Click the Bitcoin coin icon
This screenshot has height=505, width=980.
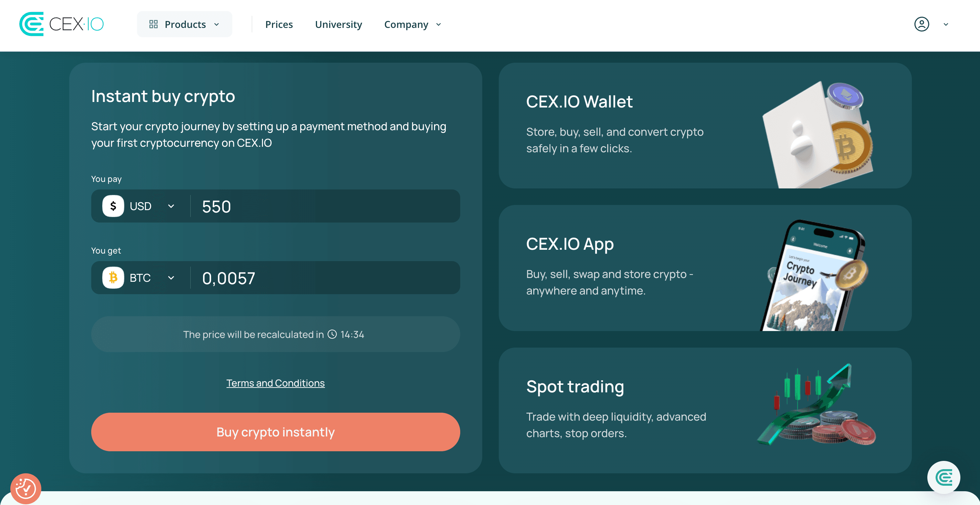pyautogui.click(x=113, y=278)
